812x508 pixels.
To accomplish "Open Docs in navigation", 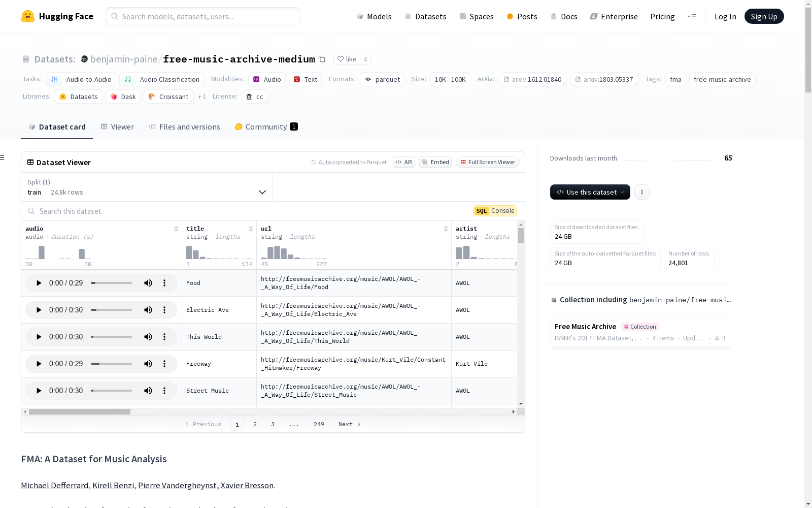I will coord(564,16).
